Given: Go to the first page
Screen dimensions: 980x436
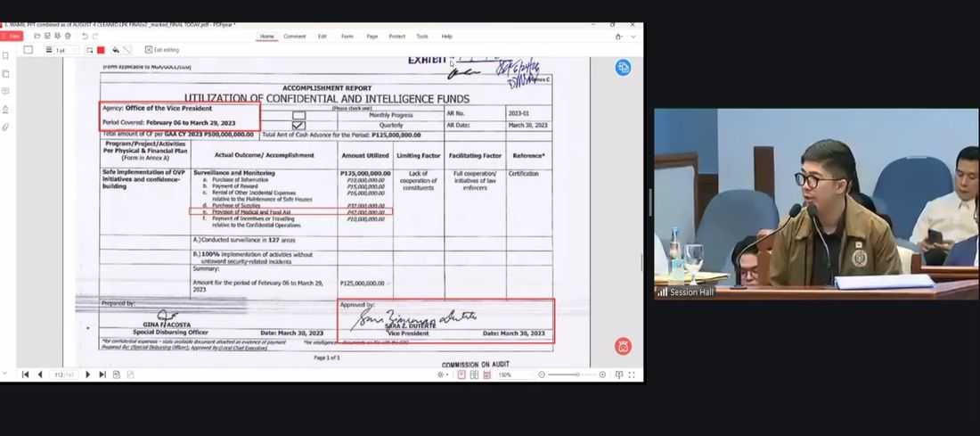Looking at the screenshot, I should [25, 374].
